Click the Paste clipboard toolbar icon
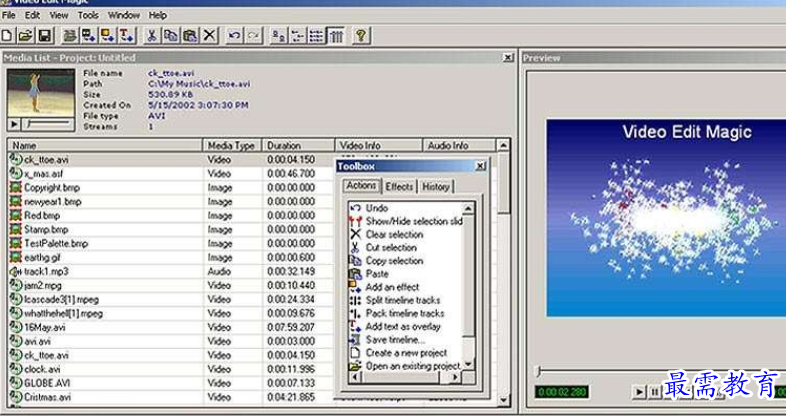786x416 pixels. 190,36
